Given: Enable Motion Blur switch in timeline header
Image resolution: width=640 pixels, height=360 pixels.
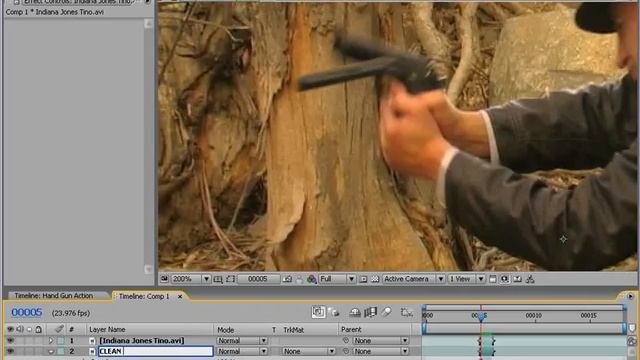Looking at the screenshot, I should click(x=386, y=313).
